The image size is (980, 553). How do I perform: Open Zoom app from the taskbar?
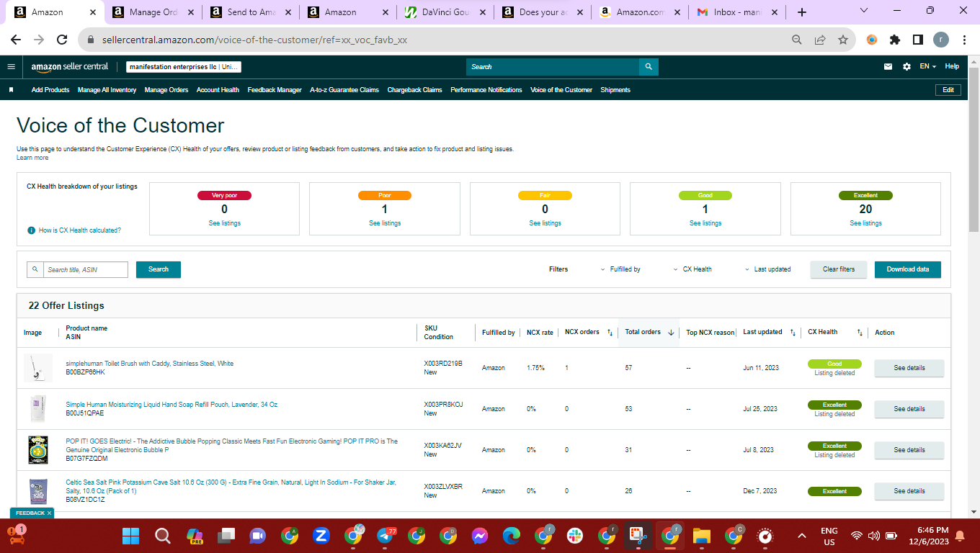[321, 536]
